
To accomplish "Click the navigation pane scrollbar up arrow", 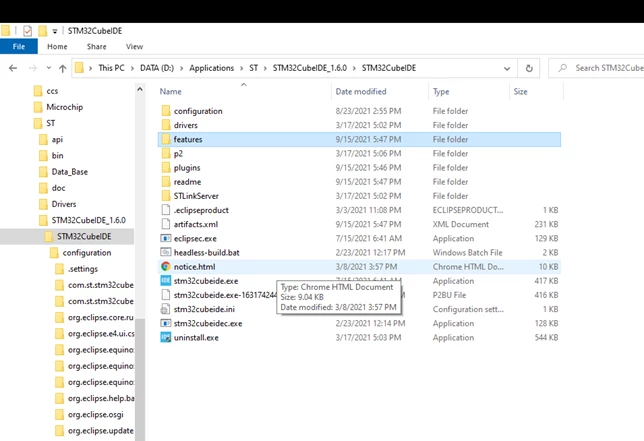I will (x=140, y=89).
